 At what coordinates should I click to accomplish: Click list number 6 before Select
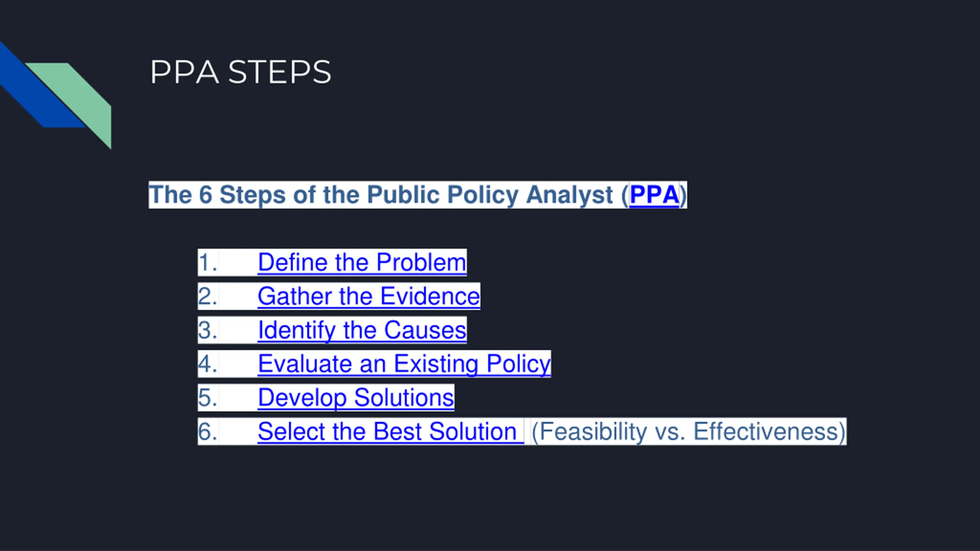(x=208, y=431)
